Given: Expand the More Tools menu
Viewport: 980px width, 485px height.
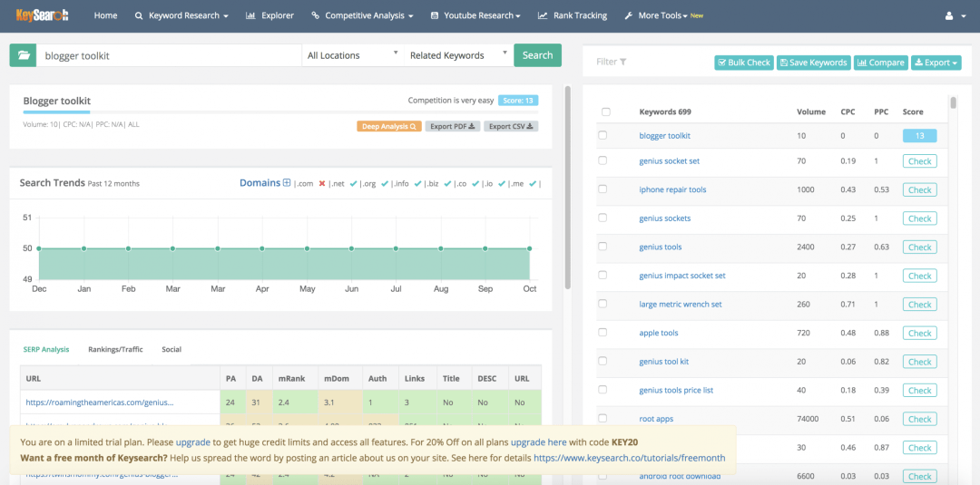Looking at the screenshot, I should pos(663,15).
